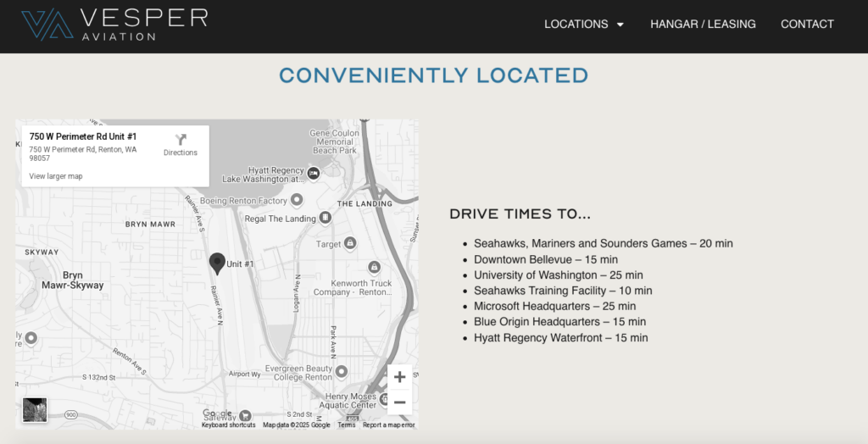Click the Directions arrow icon on map

[181, 140]
